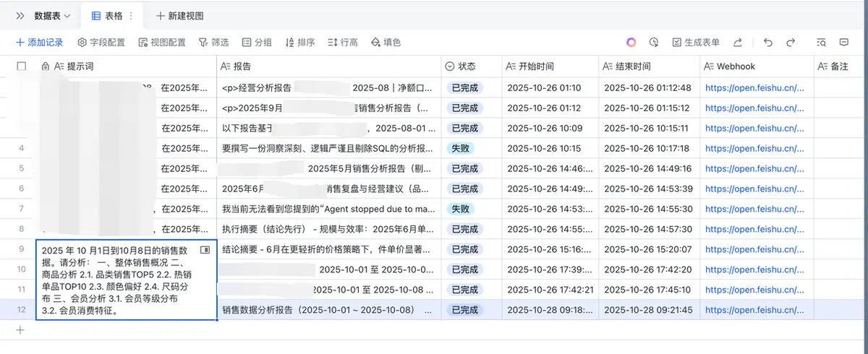This screenshot has height=354, width=868.
Task: Click 已完成 status for 01:10 row
Action: 464,88
